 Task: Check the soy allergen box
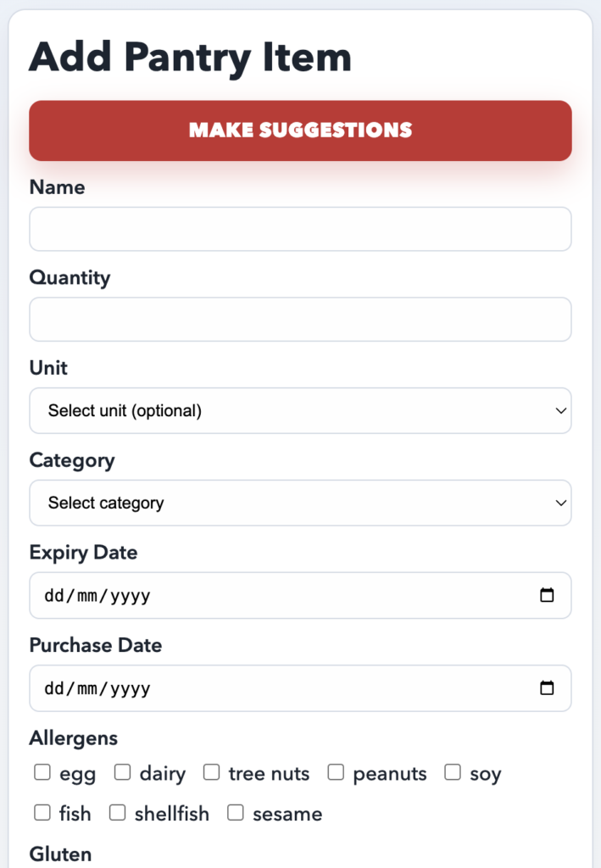click(451, 772)
